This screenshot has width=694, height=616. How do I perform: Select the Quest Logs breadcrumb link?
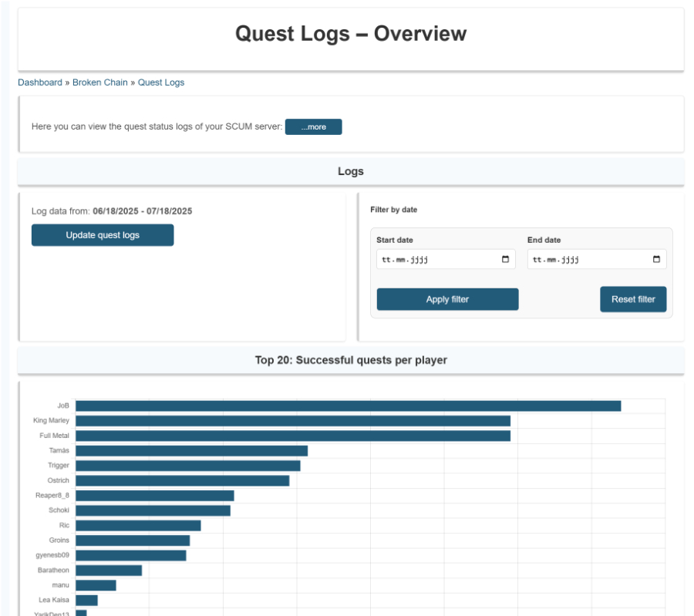click(x=161, y=82)
